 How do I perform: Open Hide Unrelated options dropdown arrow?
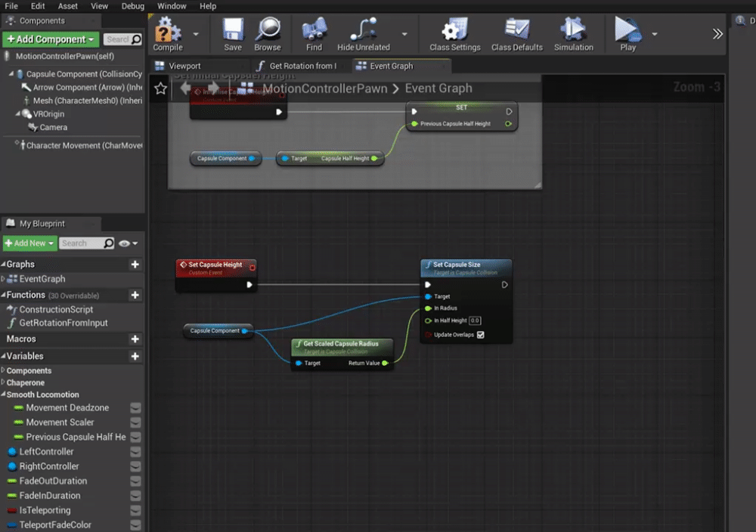click(x=404, y=34)
